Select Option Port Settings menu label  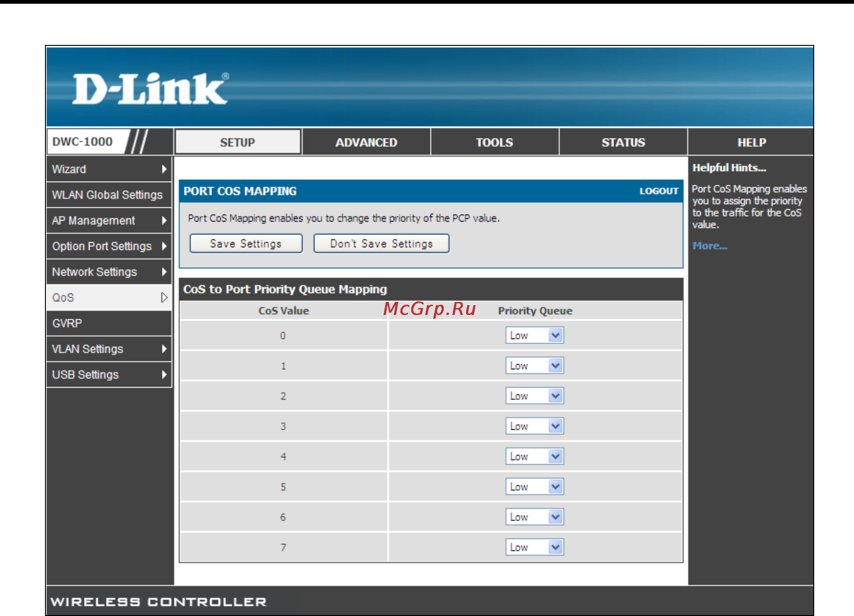coord(102,246)
